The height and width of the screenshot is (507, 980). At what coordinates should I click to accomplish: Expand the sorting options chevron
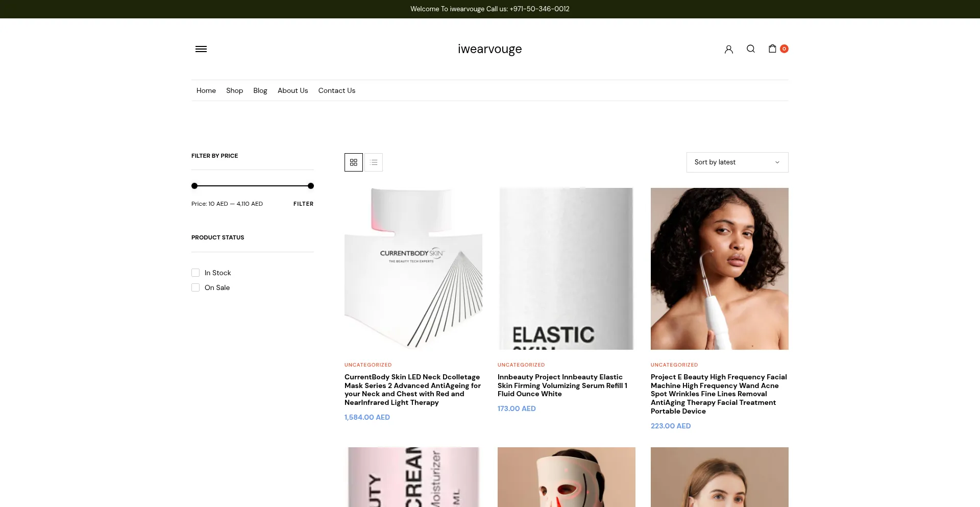click(777, 162)
